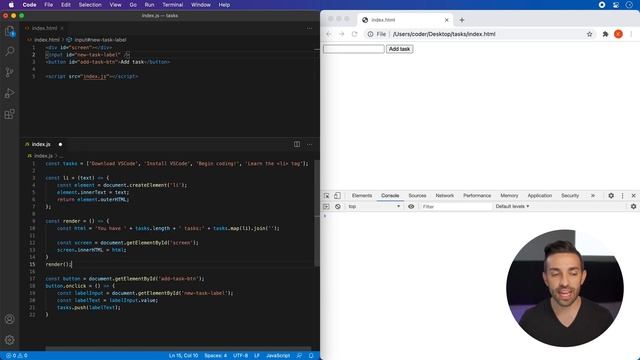Open more actions for index.html editor group
Image resolution: width=640 pixels, height=360 pixels.
[x=309, y=28]
